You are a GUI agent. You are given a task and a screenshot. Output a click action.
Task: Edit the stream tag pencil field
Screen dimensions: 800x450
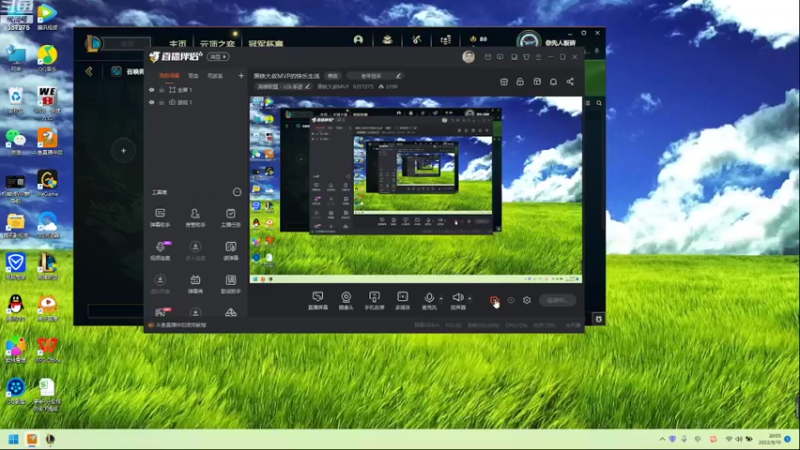[374, 76]
